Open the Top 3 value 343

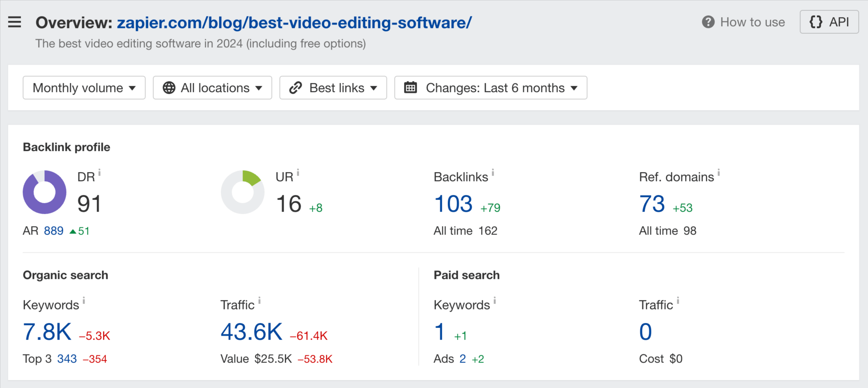(x=67, y=359)
